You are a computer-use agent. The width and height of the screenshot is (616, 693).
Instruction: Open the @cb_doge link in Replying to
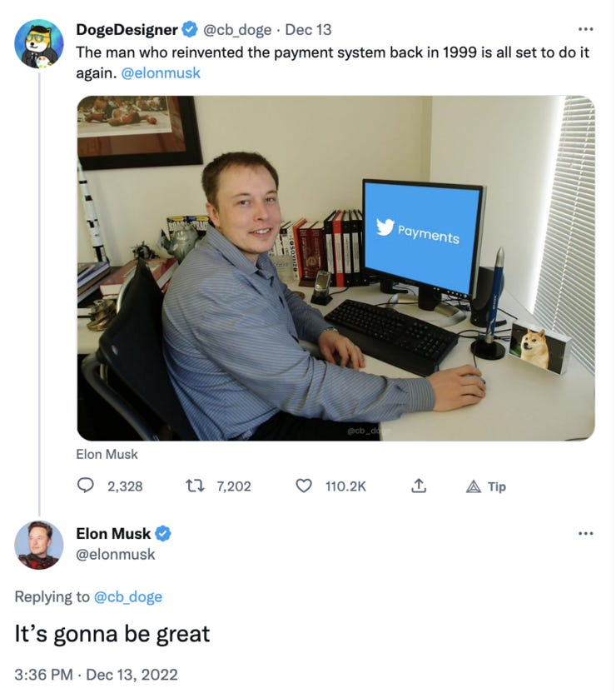click(128, 596)
